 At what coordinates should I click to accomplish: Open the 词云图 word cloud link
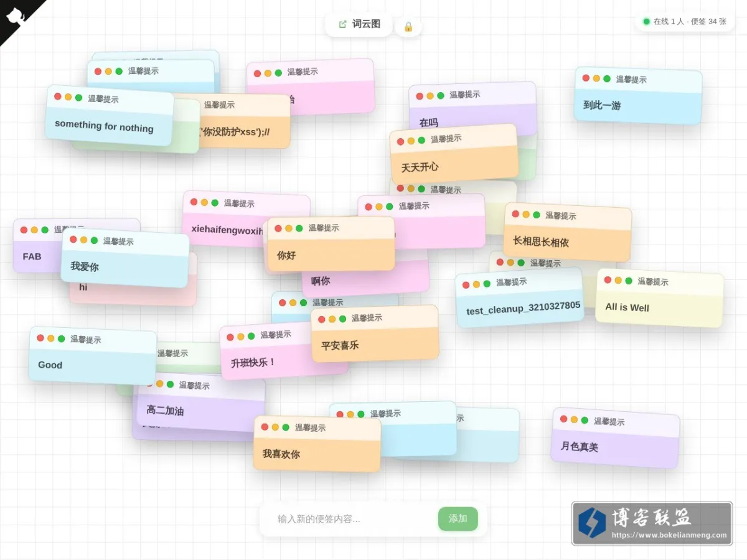pyautogui.click(x=359, y=24)
